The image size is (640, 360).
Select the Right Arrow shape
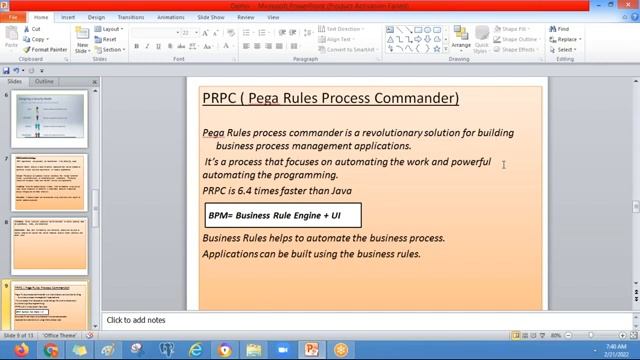[418, 39]
